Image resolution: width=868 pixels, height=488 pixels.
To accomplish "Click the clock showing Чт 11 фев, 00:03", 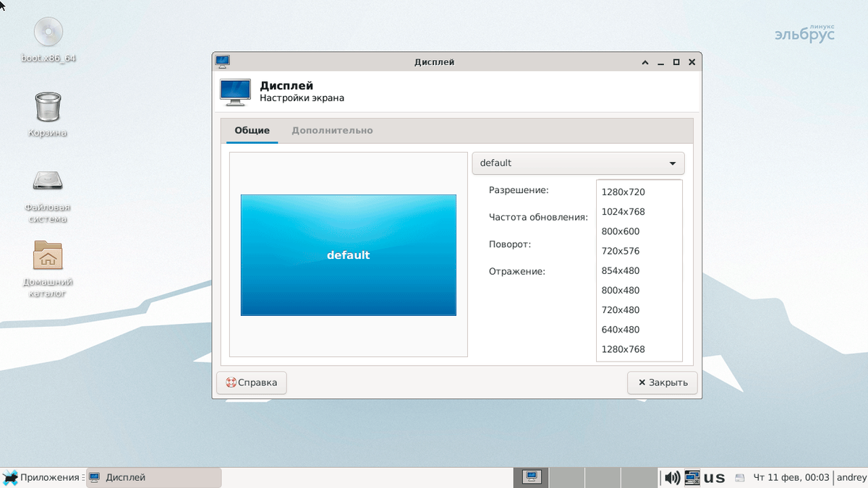I will coord(791,477).
